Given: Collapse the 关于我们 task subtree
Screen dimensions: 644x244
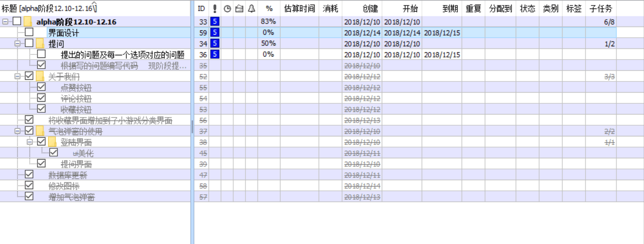Looking at the screenshot, I should (x=18, y=76).
